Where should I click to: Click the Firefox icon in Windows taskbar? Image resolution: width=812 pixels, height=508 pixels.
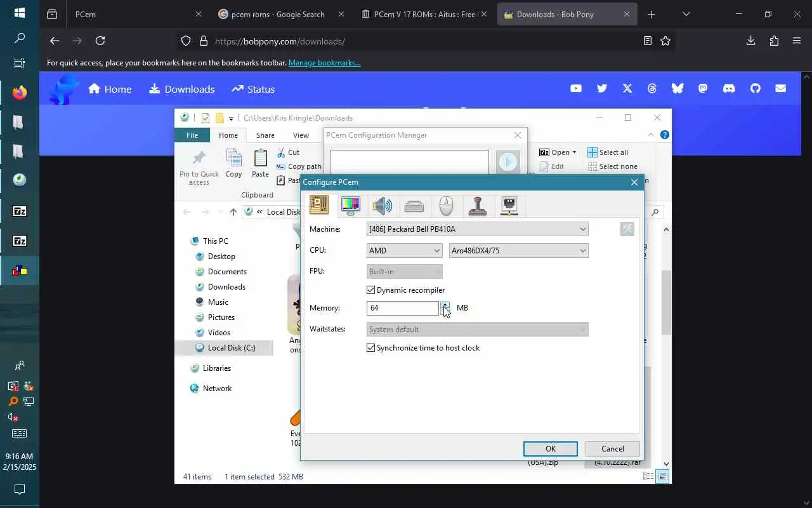pyautogui.click(x=20, y=93)
